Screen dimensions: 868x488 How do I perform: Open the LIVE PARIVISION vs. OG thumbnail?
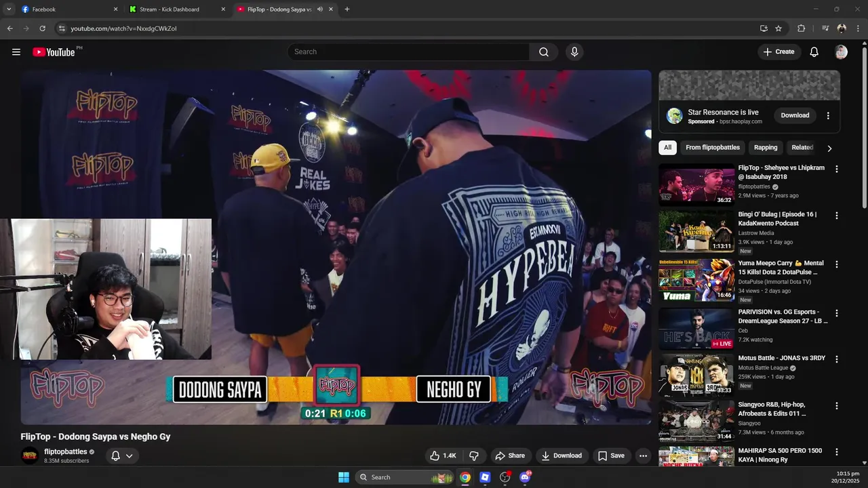pos(696,329)
